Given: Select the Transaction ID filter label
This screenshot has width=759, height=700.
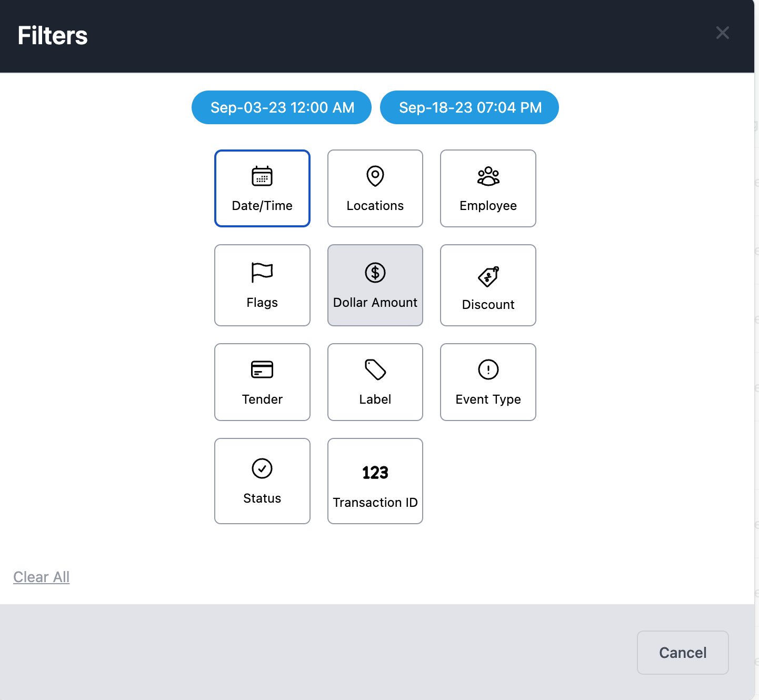Looking at the screenshot, I should (x=375, y=503).
